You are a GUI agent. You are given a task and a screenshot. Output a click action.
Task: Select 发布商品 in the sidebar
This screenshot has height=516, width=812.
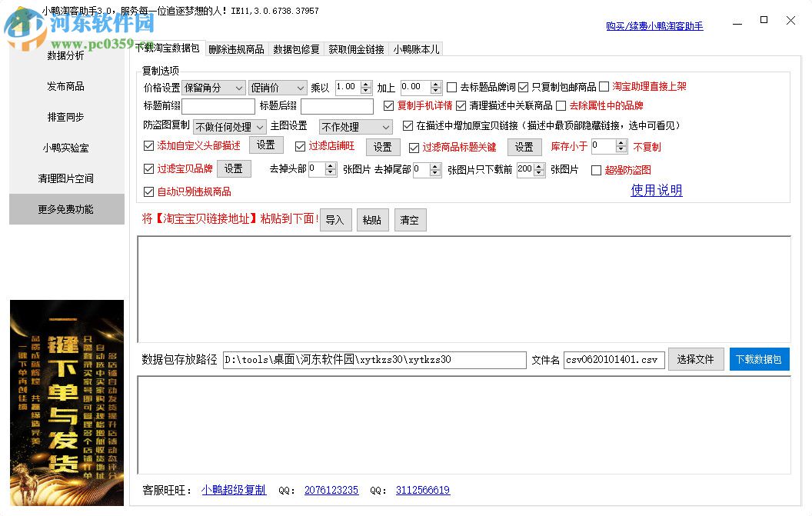point(67,86)
